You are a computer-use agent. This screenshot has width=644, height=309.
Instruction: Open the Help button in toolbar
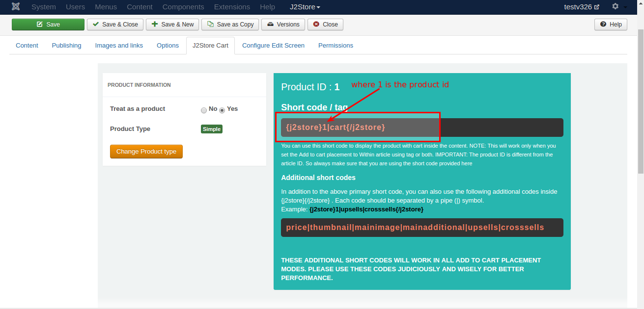pyautogui.click(x=611, y=25)
